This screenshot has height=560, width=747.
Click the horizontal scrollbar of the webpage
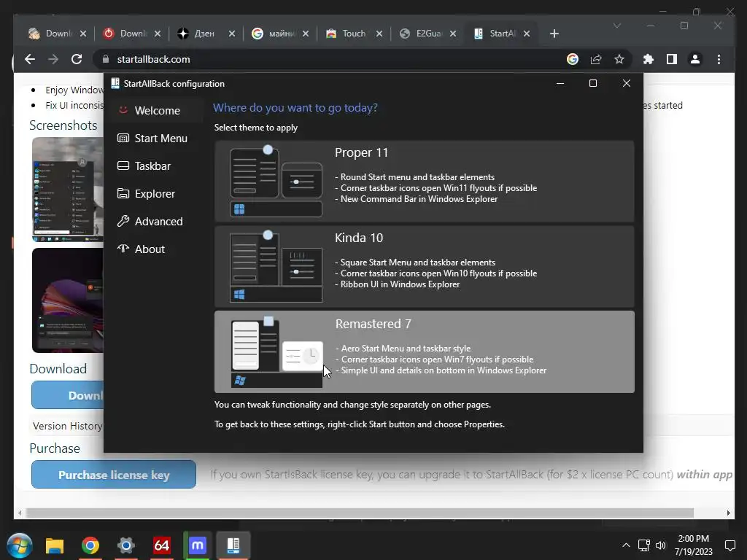360,513
